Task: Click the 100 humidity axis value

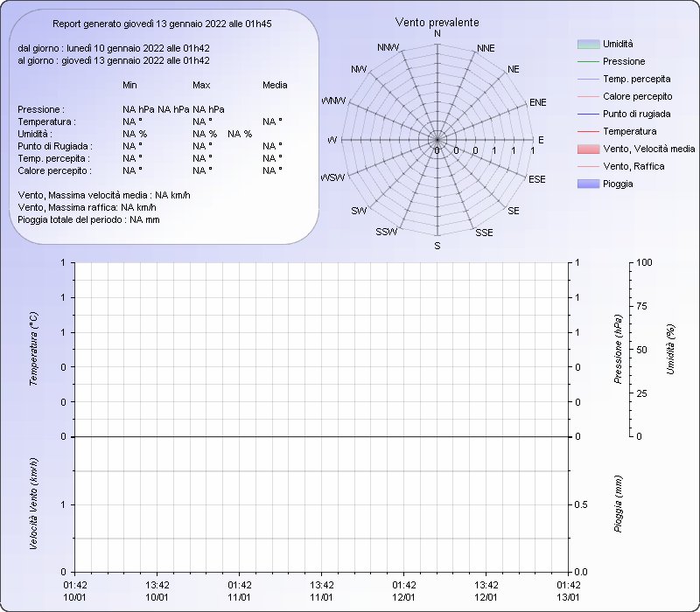Action: (x=644, y=263)
